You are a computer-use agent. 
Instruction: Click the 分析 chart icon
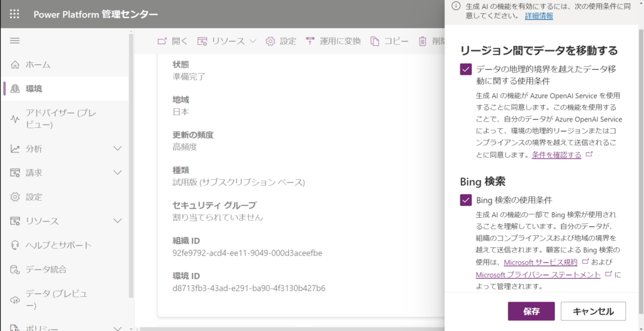click(15, 149)
